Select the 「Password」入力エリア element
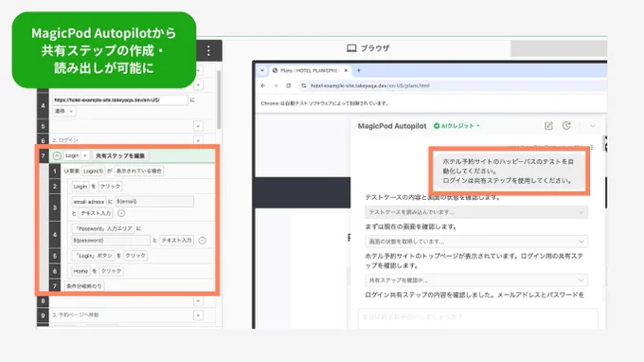Image resolution: width=644 pixels, height=362 pixels. [103, 228]
